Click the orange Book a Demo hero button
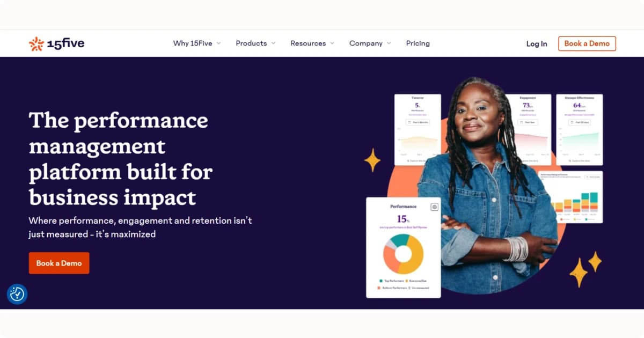 59,263
